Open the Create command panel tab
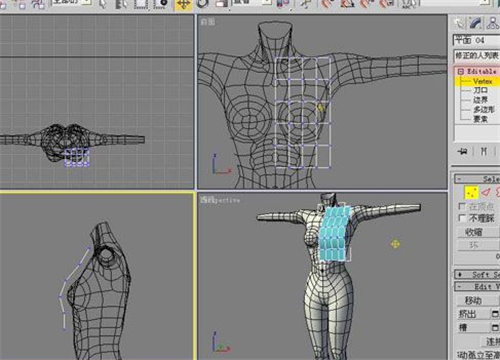 click(x=459, y=23)
